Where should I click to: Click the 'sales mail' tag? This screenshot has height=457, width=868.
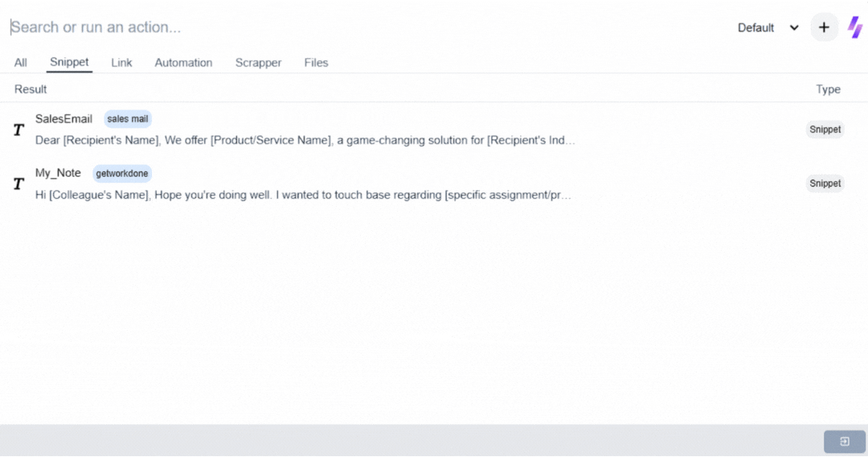pos(127,118)
